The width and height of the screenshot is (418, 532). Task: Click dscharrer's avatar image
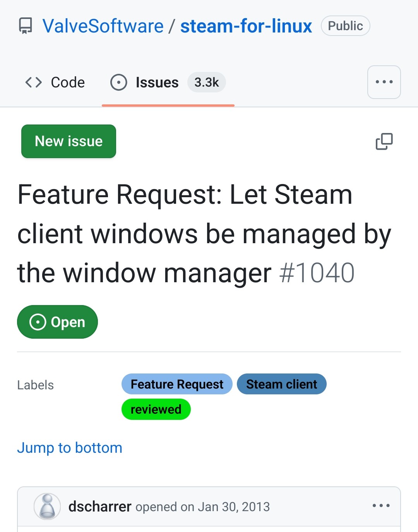47,506
